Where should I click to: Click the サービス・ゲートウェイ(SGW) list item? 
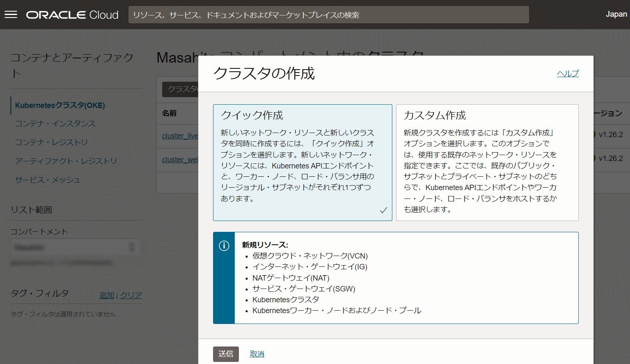click(x=304, y=289)
